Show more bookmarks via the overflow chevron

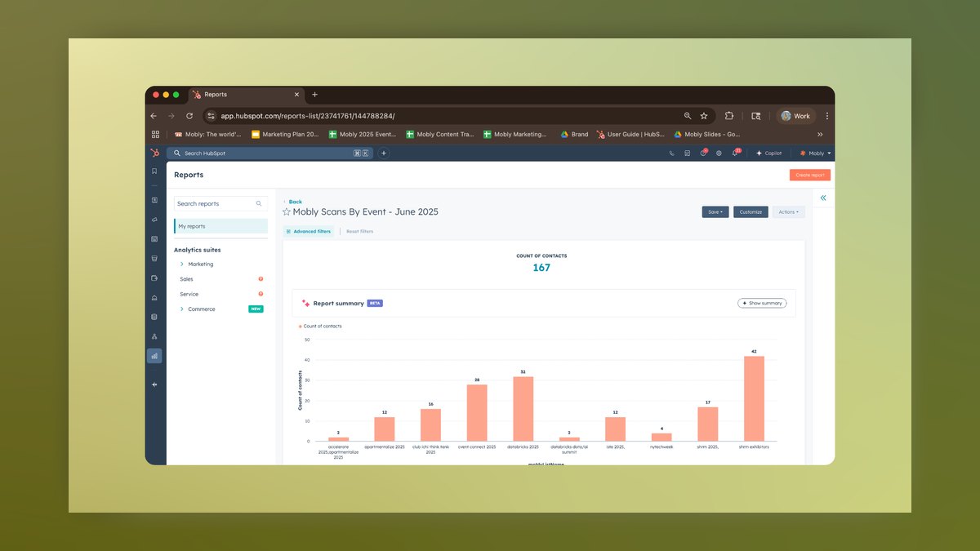click(820, 135)
